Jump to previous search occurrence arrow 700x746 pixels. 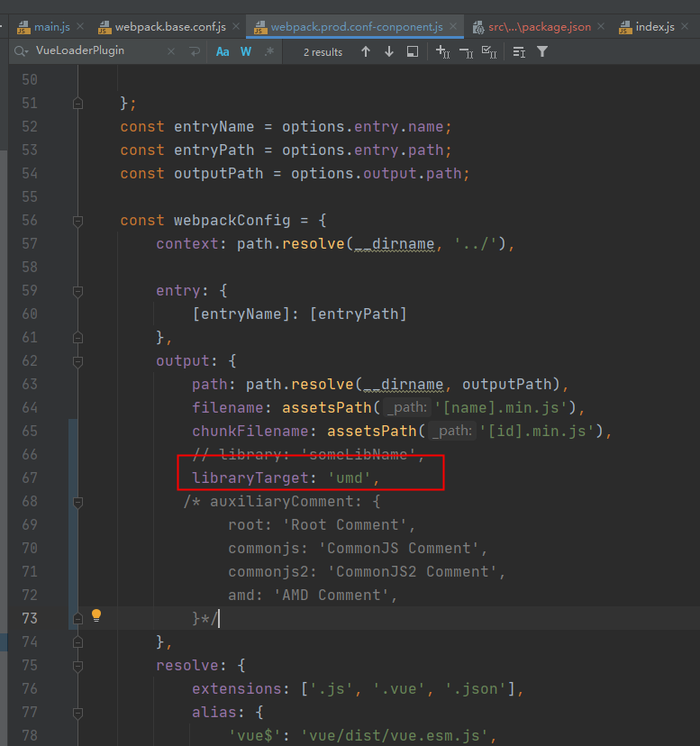(366, 52)
